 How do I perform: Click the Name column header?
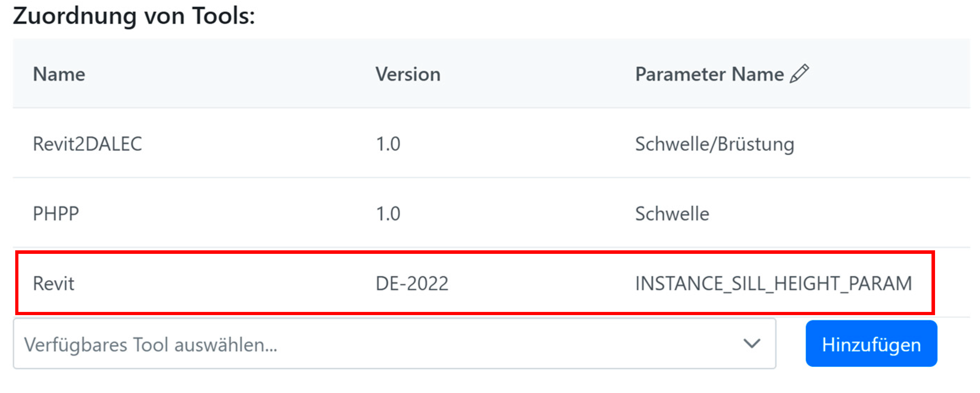pos(59,74)
